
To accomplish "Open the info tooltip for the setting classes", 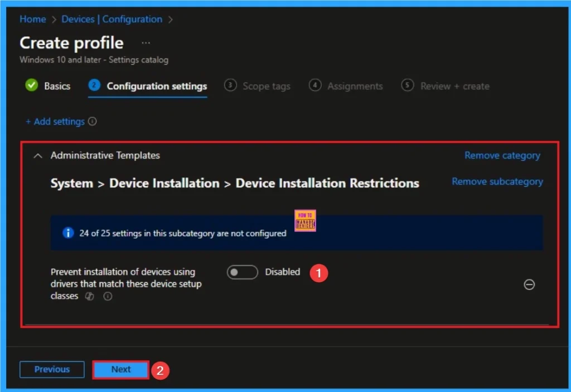I will (107, 296).
